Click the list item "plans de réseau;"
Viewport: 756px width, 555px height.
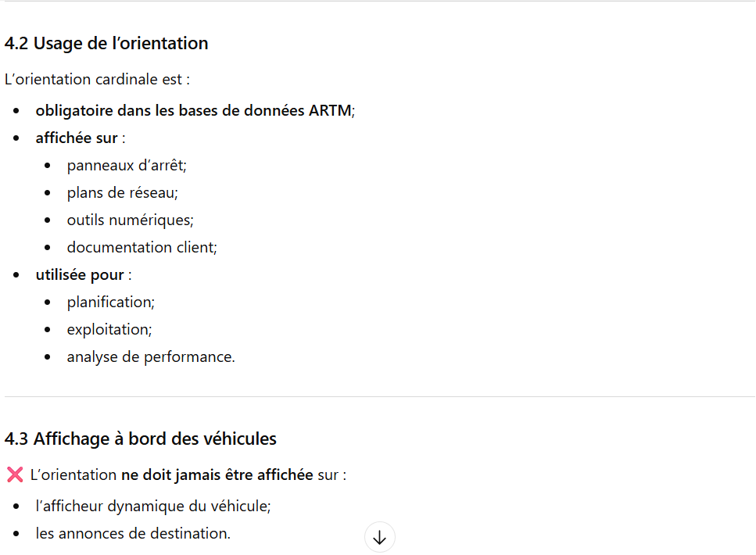pos(123,193)
